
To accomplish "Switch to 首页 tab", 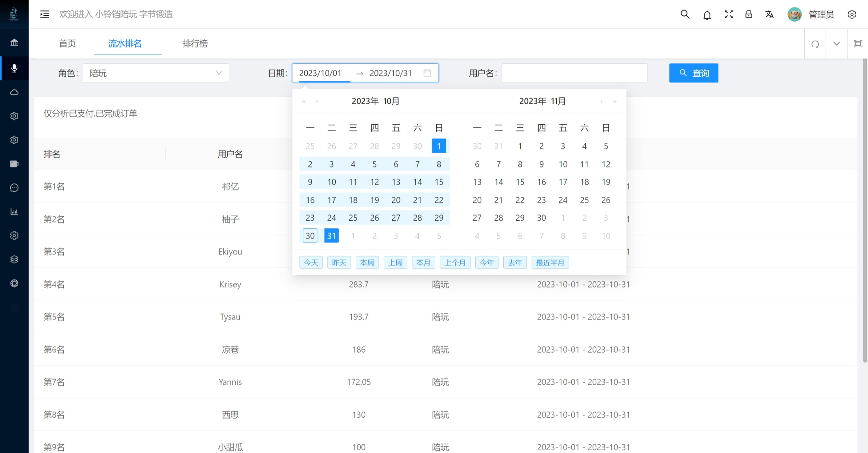I will click(67, 44).
